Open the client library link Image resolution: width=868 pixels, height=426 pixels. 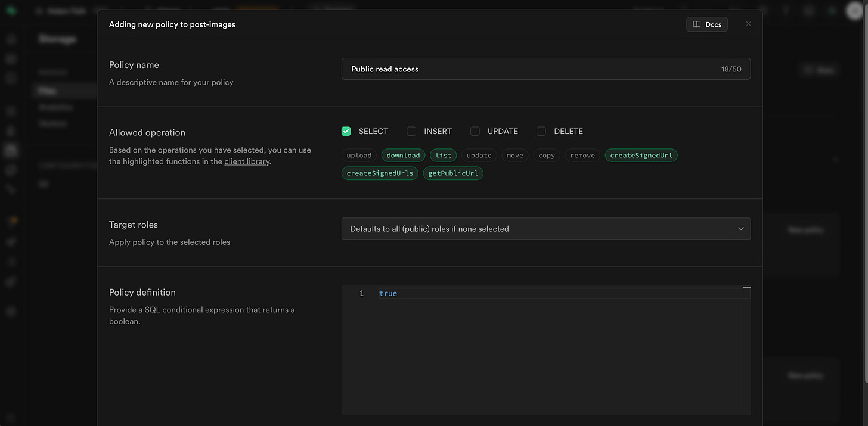pyautogui.click(x=247, y=161)
